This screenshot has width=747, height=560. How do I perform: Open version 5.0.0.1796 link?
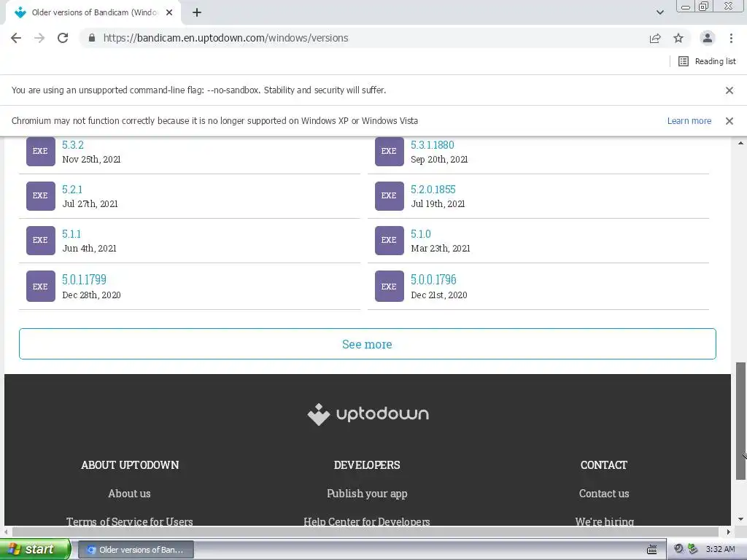pyautogui.click(x=433, y=279)
